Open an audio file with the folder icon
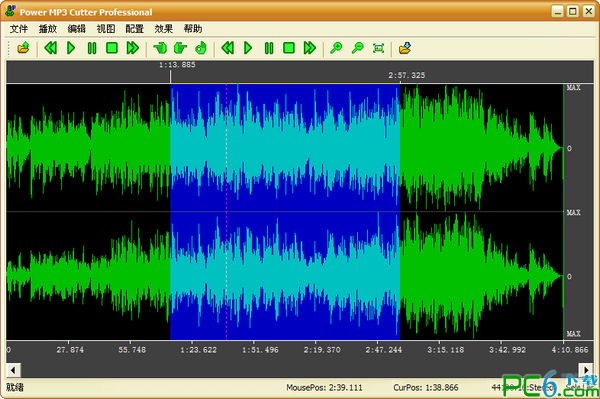Screen dimensions: 600x399 click(x=23, y=48)
